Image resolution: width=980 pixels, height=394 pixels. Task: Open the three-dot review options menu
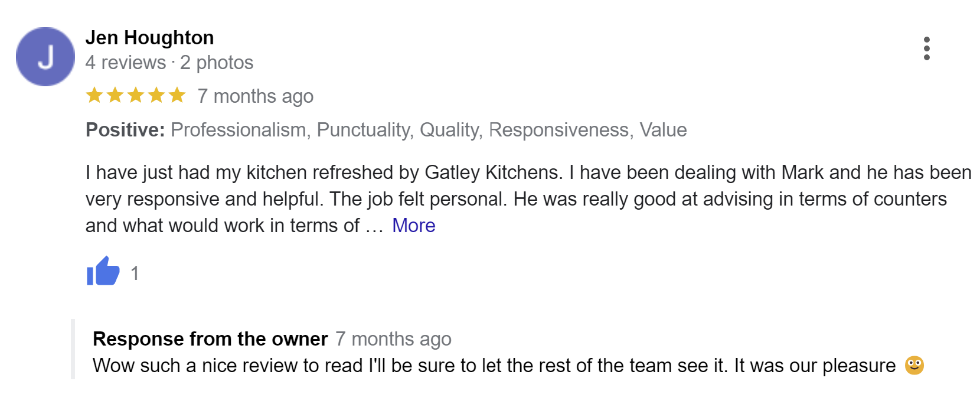click(926, 48)
